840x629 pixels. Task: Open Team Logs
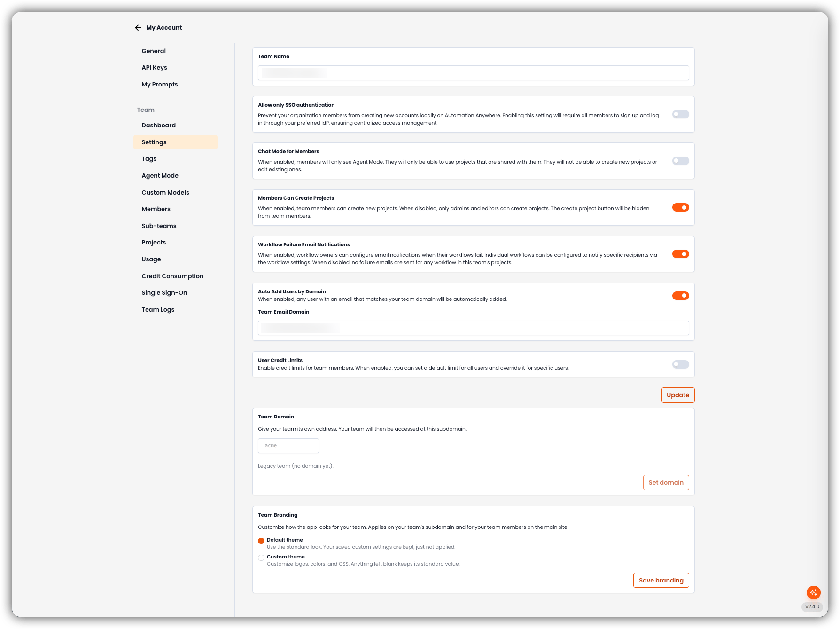tap(158, 310)
